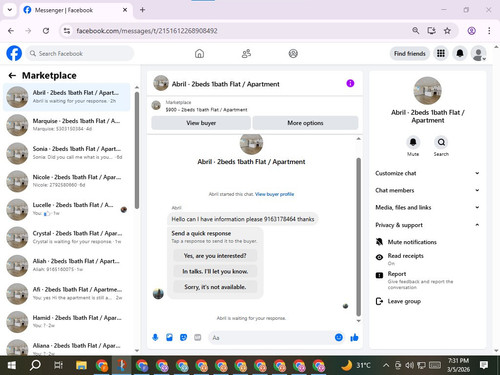
Task: Click the message thread scrollbar
Action: pyautogui.click(x=359, y=237)
